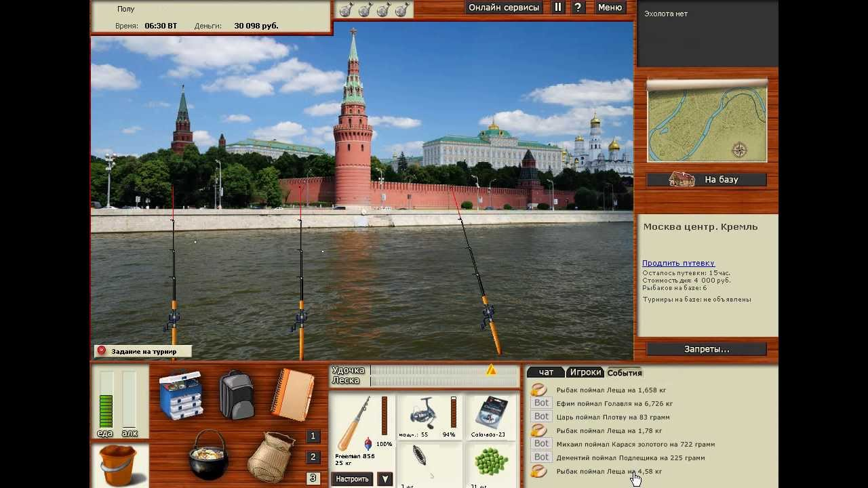The image size is (868, 488).
Task: Open the Запреты... button
Action: [x=707, y=349]
